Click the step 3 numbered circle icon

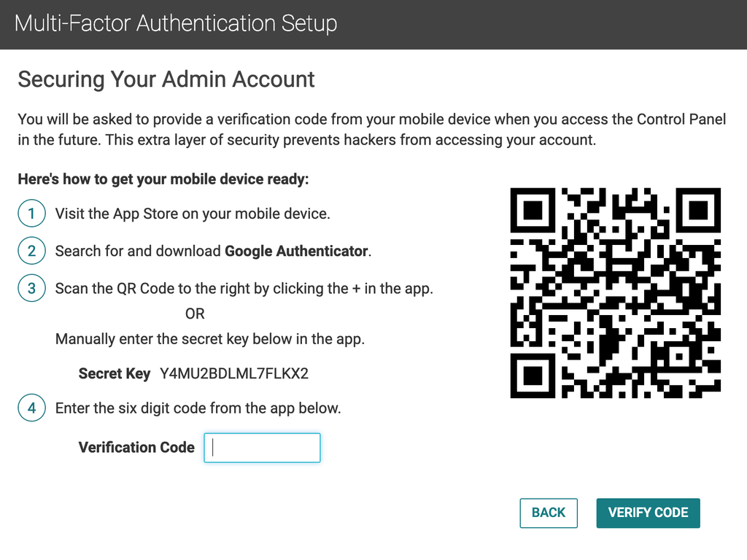[31, 288]
